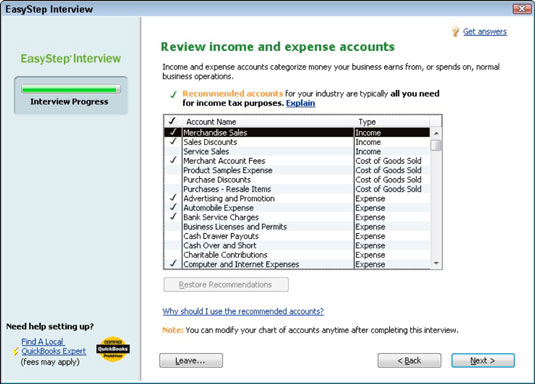Screen dimensions: 535x384
Task: Uncheck Automobile Expense
Action: 173,208
